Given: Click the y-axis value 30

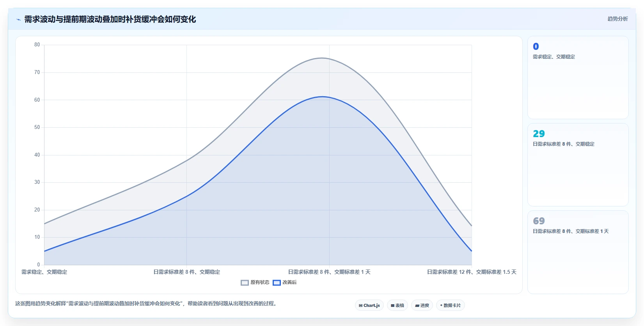Looking at the screenshot, I should (37, 182).
